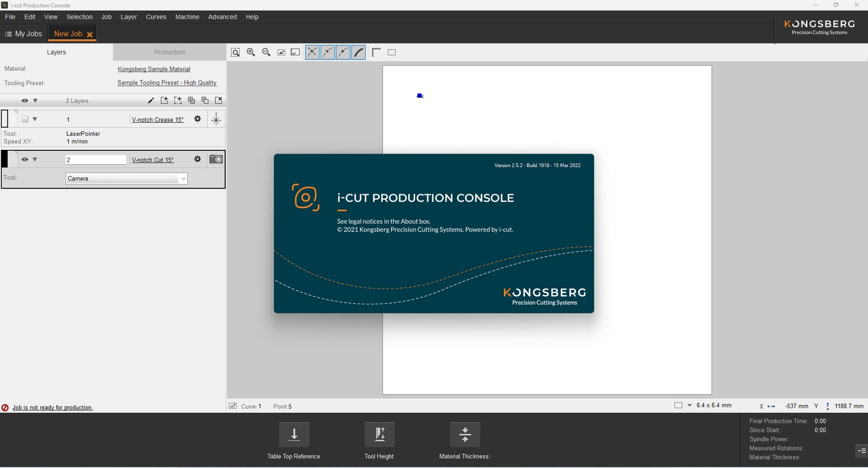Open Sample Tooling Preset - High Quality link
868x468 pixels.
pos(167,83)
